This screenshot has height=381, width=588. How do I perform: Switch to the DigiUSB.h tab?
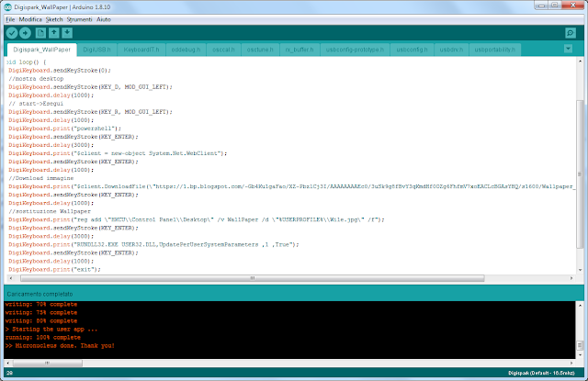(96, 50)
